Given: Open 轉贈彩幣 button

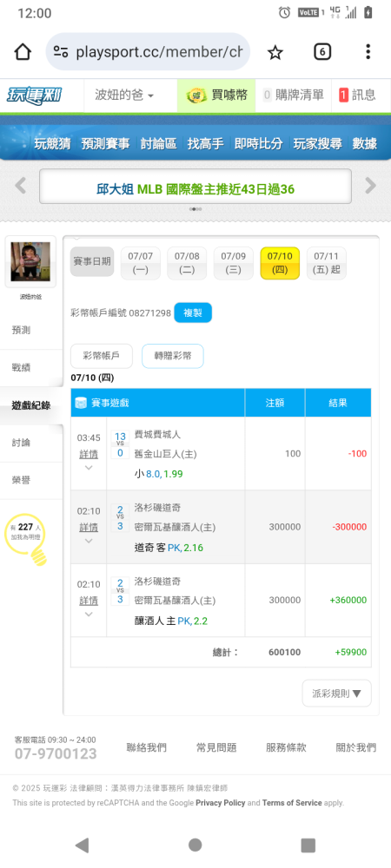Looking at the screenshot, I should coord(173,356).
